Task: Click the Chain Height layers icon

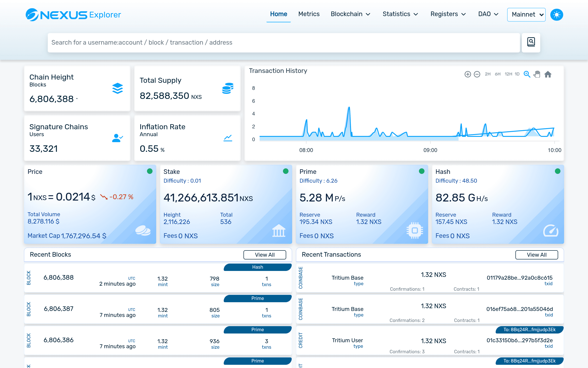Action: click(x=118, y=88)
